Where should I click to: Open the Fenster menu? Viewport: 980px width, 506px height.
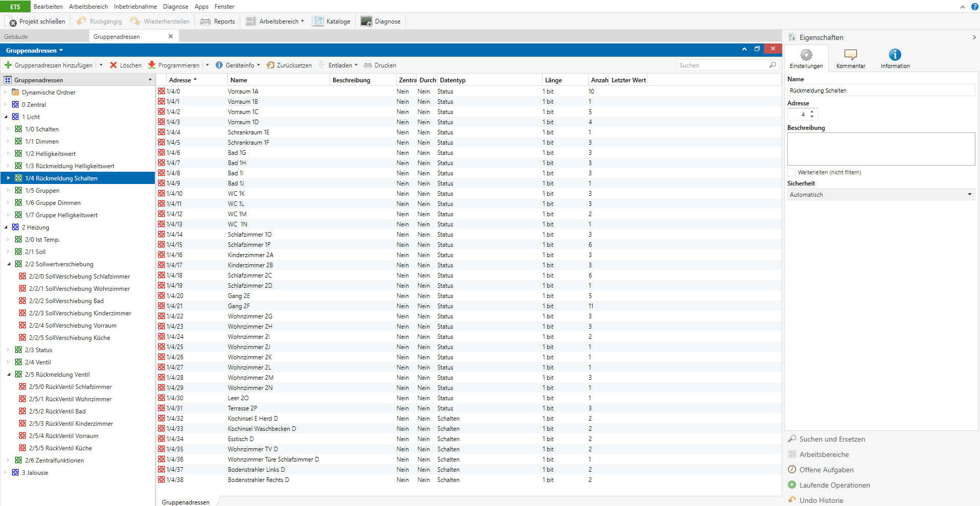click(x=224, y=7)
